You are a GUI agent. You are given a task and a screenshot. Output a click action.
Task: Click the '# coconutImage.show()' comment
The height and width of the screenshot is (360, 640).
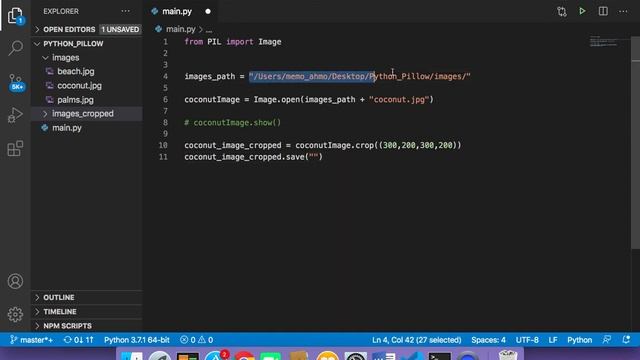tap(233, 122)
